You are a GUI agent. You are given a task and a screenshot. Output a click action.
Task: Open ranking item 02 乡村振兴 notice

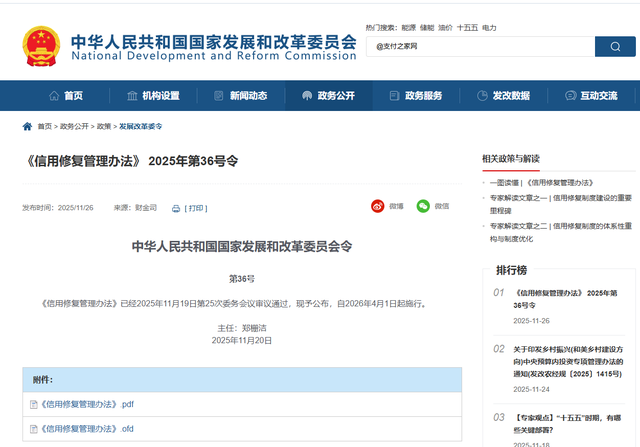(x=568, y=361)
